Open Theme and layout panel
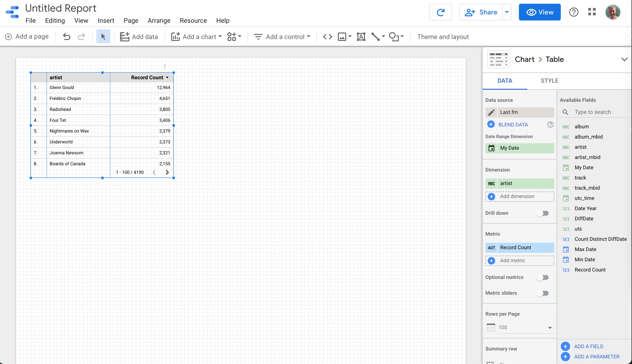632x364 pixels. click(443, 37)
